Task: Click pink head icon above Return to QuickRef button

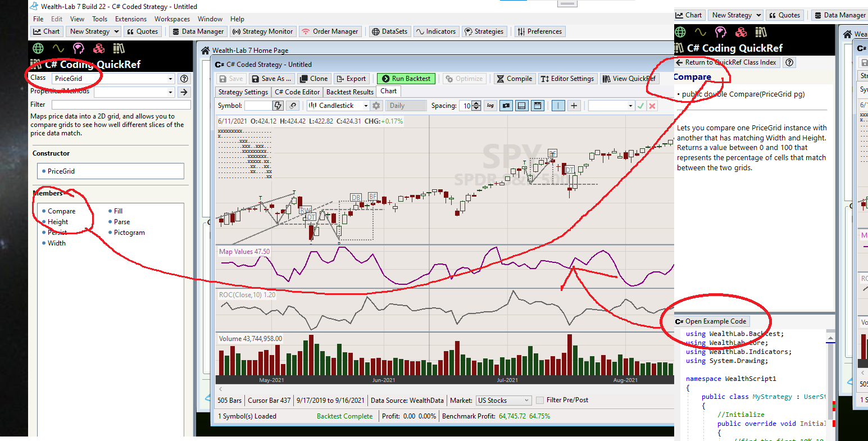Action: [x=721, y=32]
